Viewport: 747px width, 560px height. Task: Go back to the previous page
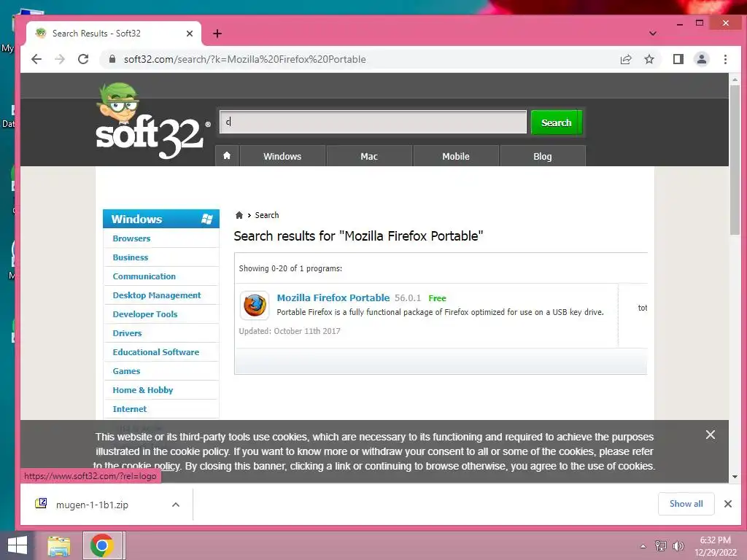(36, 59)
